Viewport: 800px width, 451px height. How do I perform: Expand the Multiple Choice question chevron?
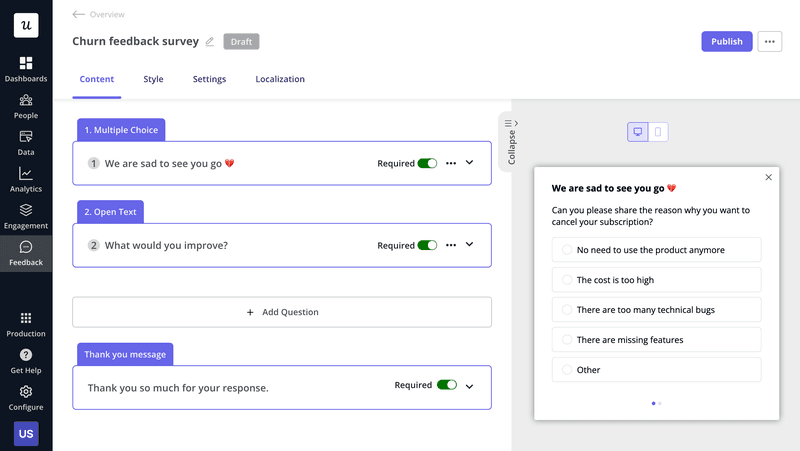470,162
